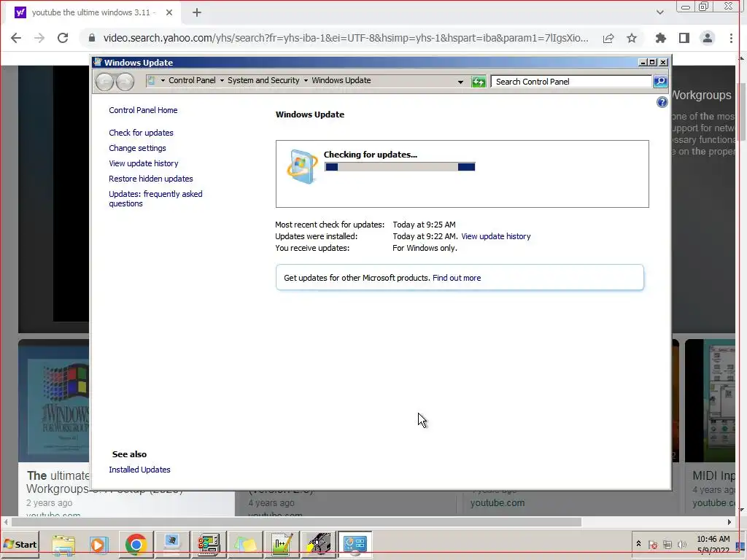Go forward in Windows Update window
The width and height of the screenshot is (747, 560).
click(x=125, y=82)
